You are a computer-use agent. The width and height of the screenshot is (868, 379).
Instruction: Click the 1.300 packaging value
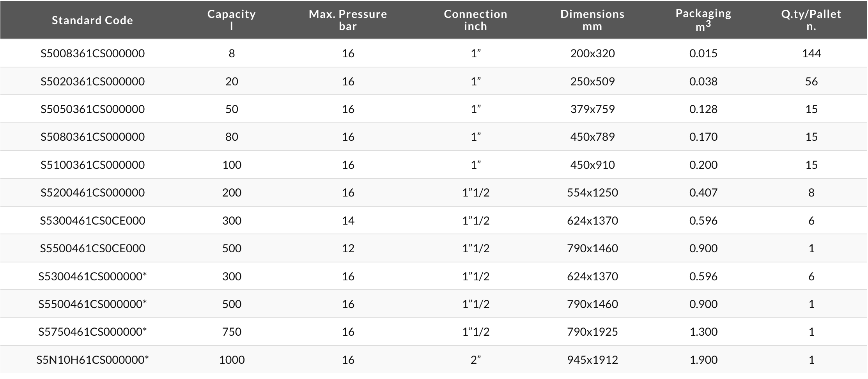[703, 332]
